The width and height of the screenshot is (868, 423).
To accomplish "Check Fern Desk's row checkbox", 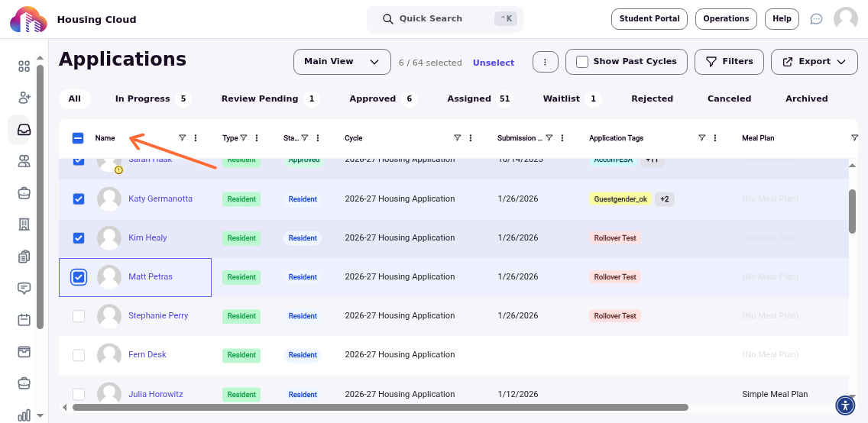I will [x=79, y=355].
